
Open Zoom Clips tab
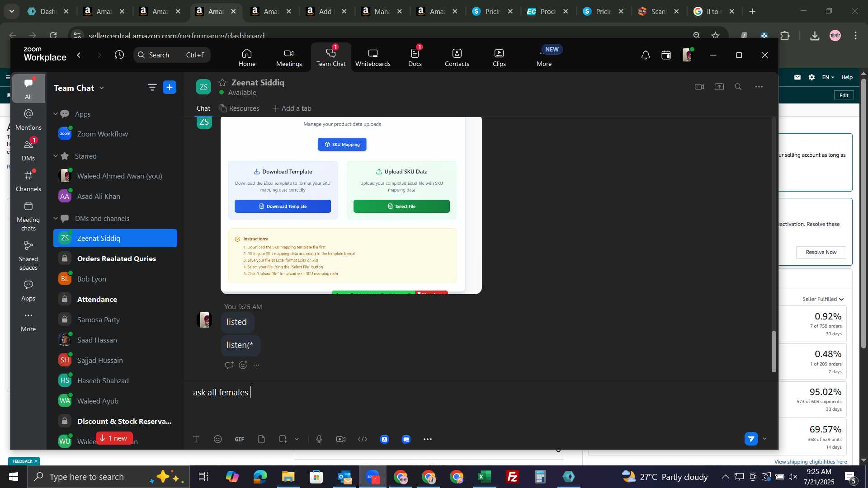[499, 57]
